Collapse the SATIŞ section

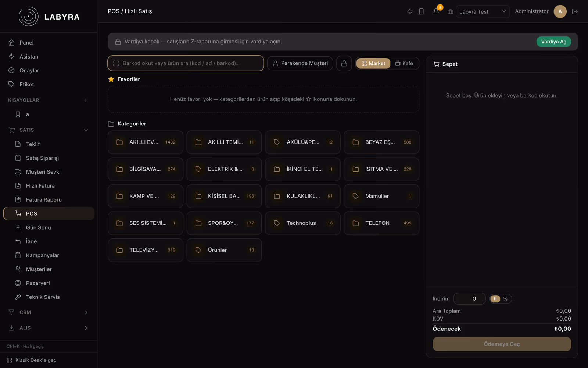(x=49, y=130)
